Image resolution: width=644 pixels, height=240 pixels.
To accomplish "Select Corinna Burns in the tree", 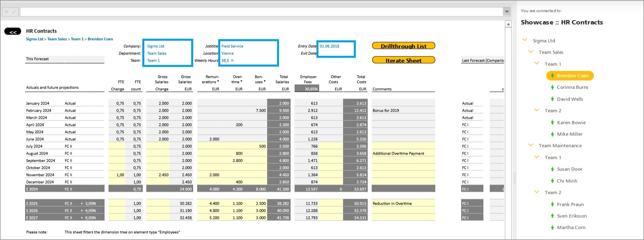I will tap(572, 87).
